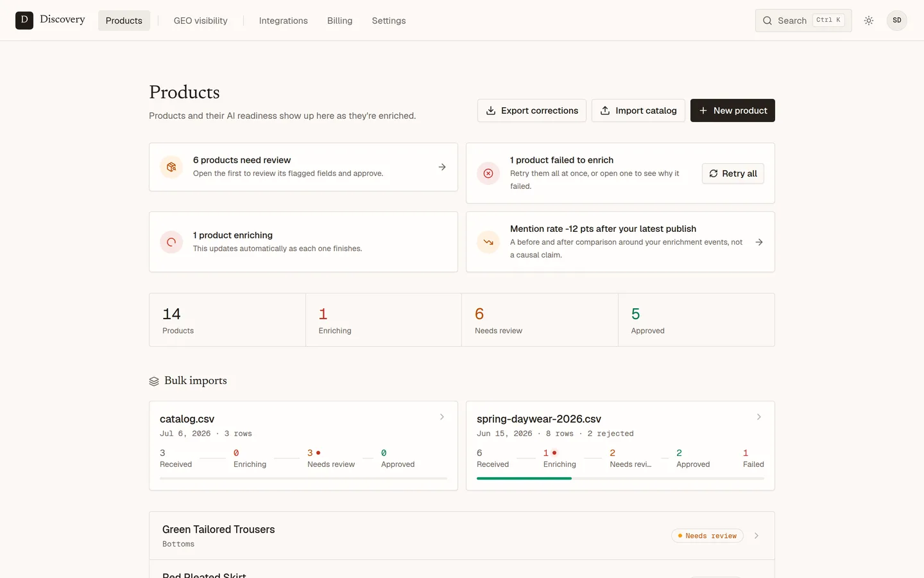Image resolution: width=924 pixels, height=578 pixels.
Task: Go to Integrations tab
Action: [284, 21]
